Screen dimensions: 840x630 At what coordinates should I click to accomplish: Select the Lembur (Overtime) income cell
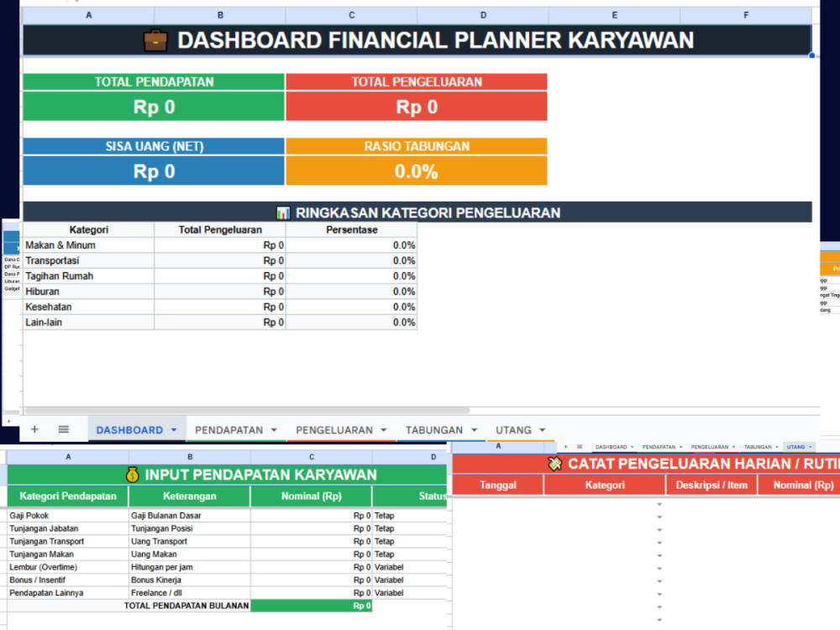(67, 567)
